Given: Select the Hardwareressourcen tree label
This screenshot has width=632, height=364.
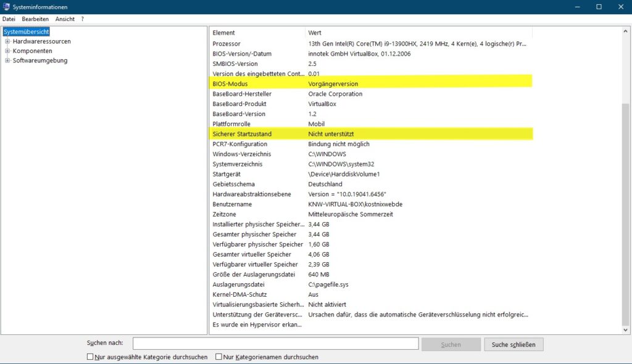Looking at the screenshot, I should point(41,41).
